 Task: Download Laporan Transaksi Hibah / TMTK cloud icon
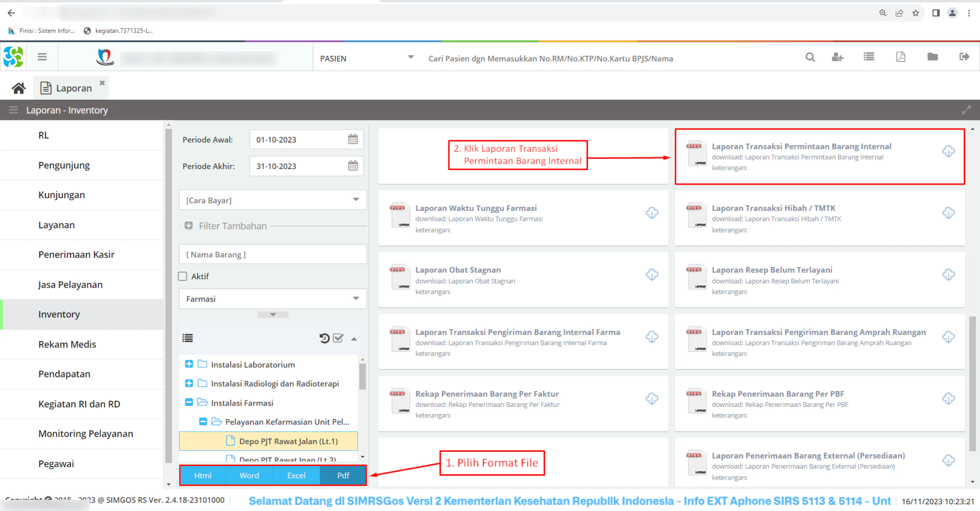click(x=948, y=213)
